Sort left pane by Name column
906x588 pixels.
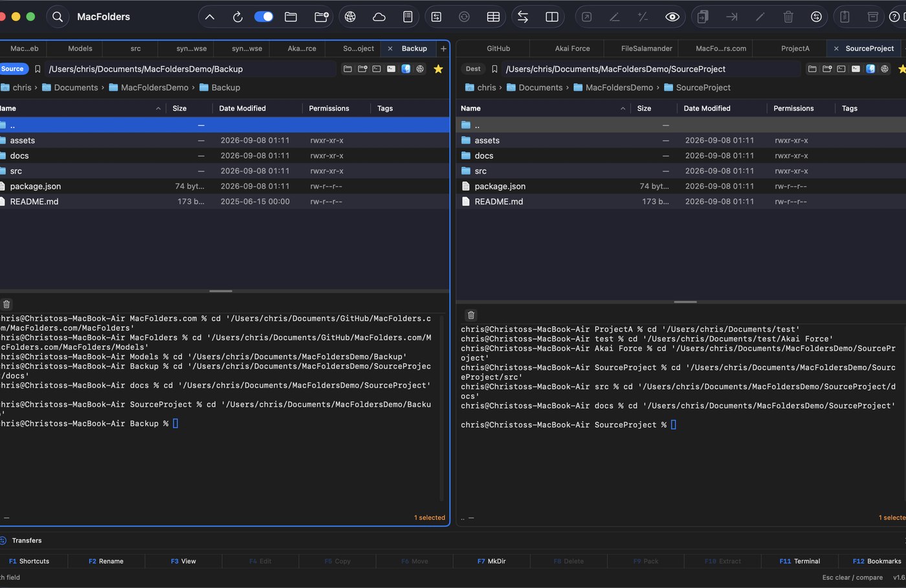coord(81,109)
